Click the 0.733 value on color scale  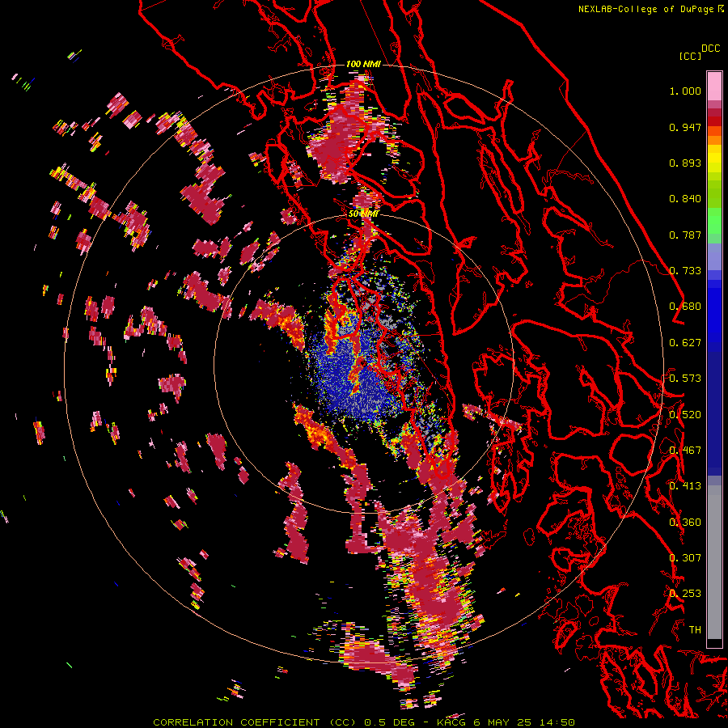685,271
